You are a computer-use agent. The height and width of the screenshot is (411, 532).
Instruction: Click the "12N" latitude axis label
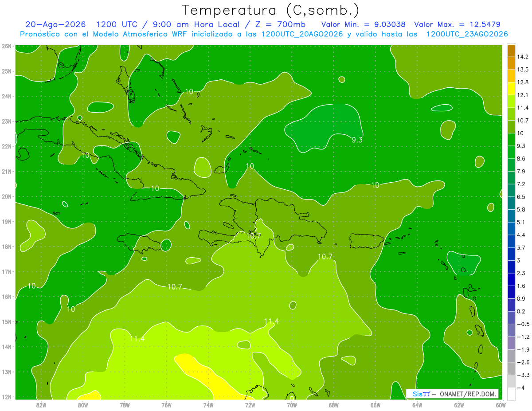(7, 397)
